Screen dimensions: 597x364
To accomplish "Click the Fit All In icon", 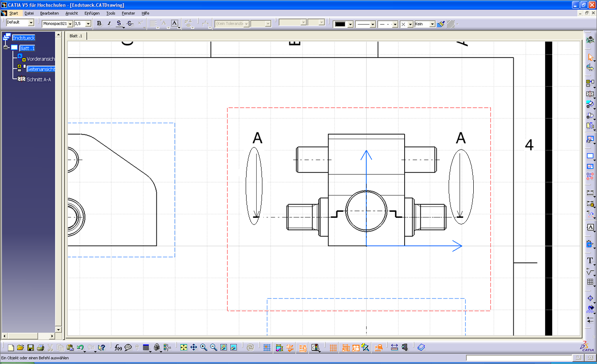I will coord(184,348).
